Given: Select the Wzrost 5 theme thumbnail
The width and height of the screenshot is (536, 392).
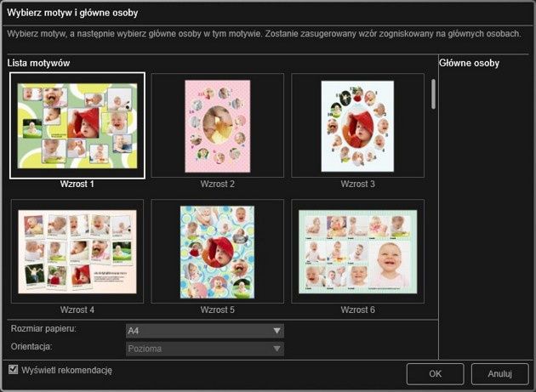Looking at the screenshot, I should [x=218, y=251].
